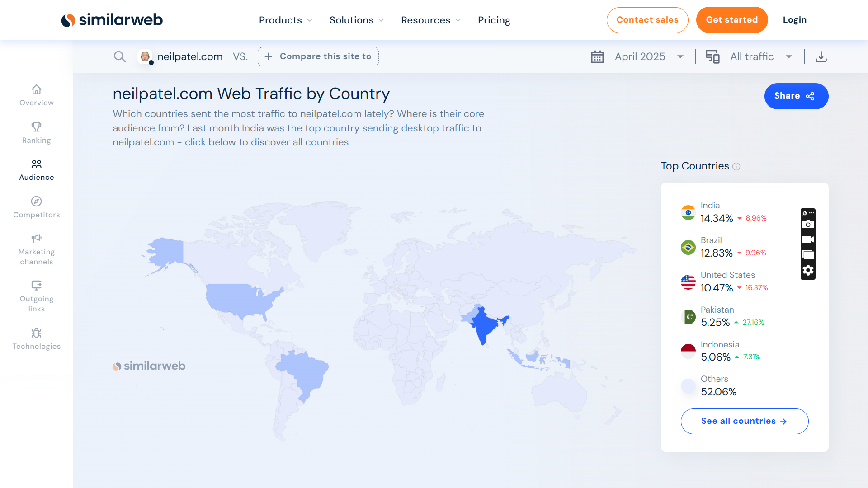This screenshot has width=868, height=488.
Task: Click the United States flag icon
Action: 688,282
